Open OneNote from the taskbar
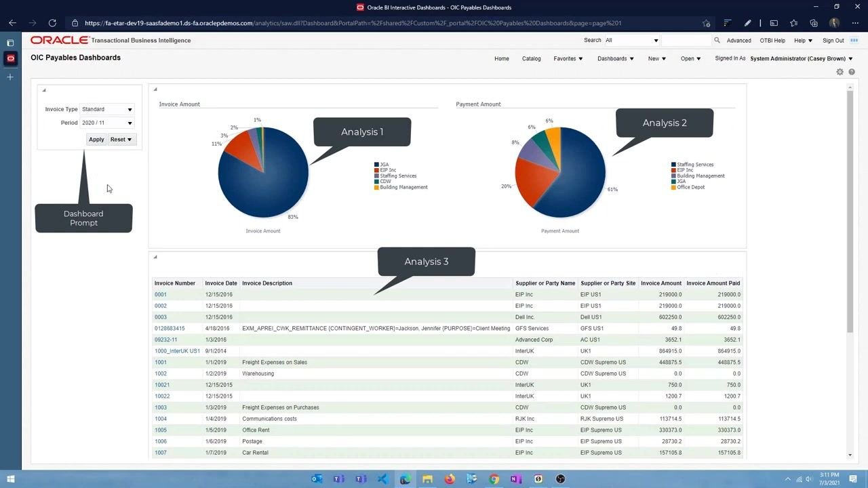 (516, 479)
